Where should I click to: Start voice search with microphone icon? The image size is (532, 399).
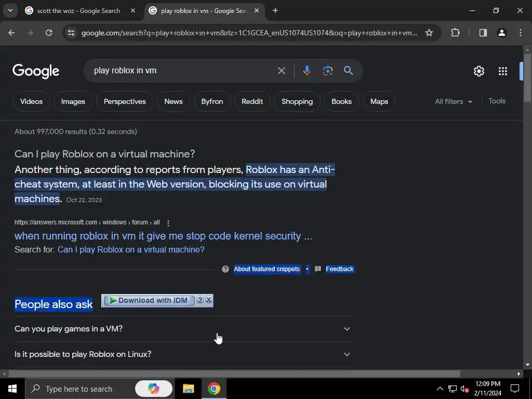tap(307, 71)
